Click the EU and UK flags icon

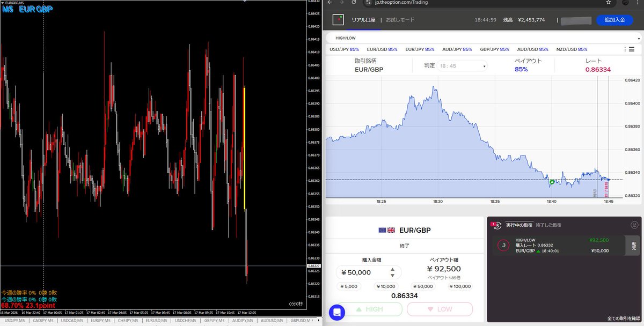tap(386, 230)
